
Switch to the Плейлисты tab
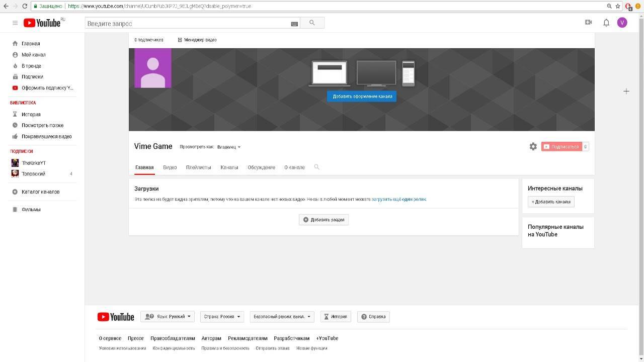point(198,167)
